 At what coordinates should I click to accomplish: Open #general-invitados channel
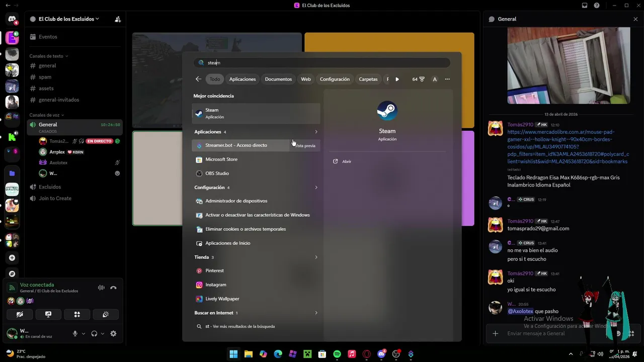[x=75, y=100]
